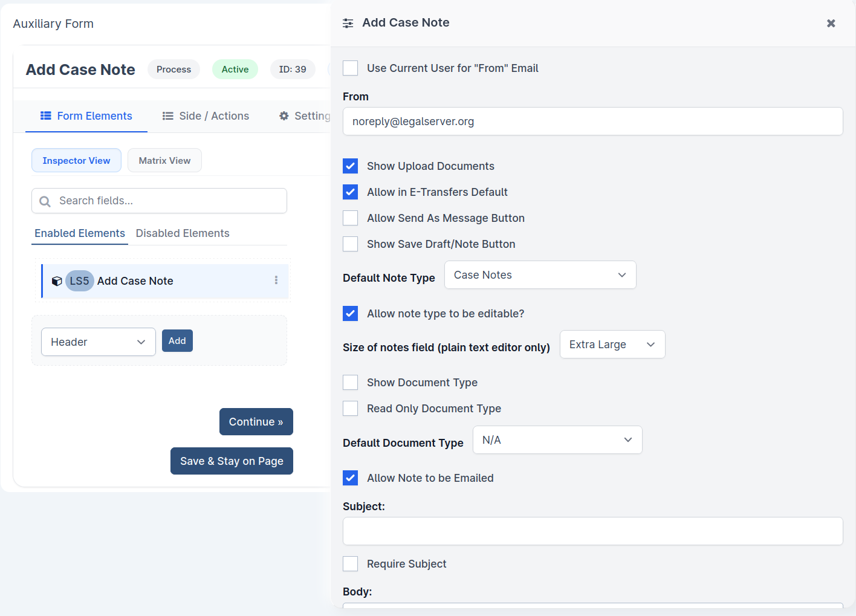Check Show Document Type
This screenshot has height=616, width=856.
(351, 382)
